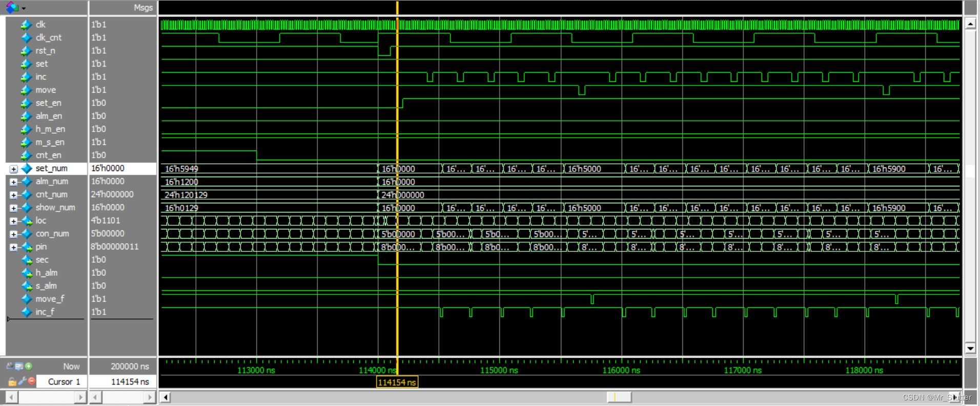Click the values pane left scroll arrow
The width and height of the screenshot is (980, 406).
click(95, 397)
